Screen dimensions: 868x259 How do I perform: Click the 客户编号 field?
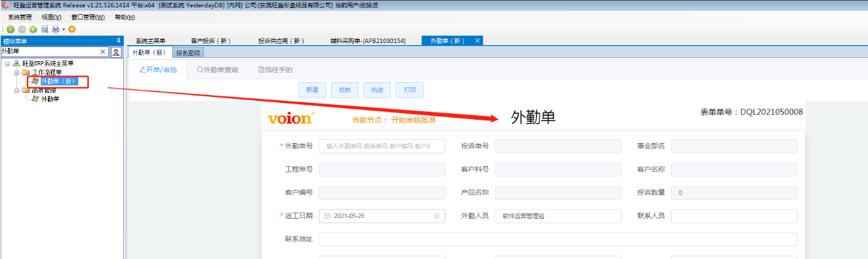click(382, 192)
